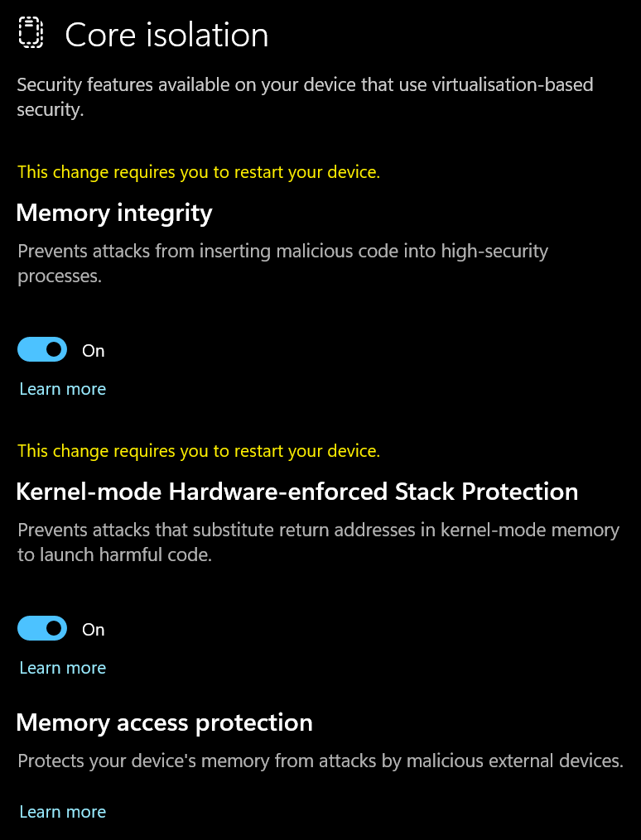Click the Core isolation page title

coord(166,35)
